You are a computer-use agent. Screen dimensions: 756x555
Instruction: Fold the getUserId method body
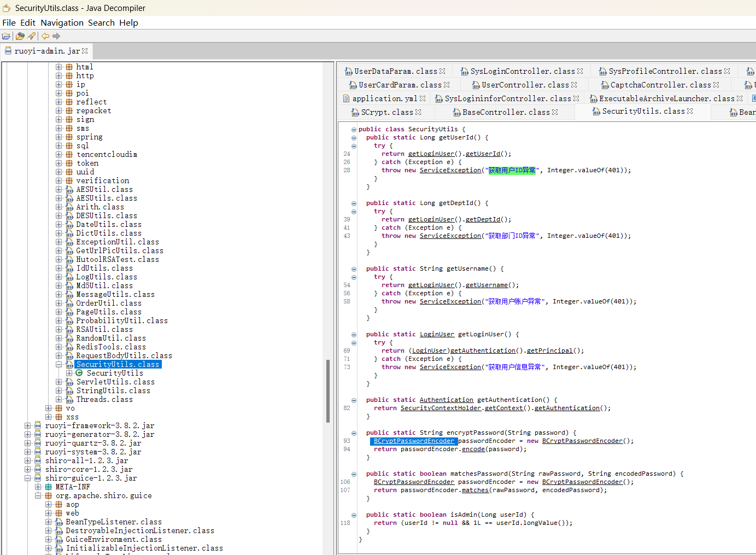[354, 138]
